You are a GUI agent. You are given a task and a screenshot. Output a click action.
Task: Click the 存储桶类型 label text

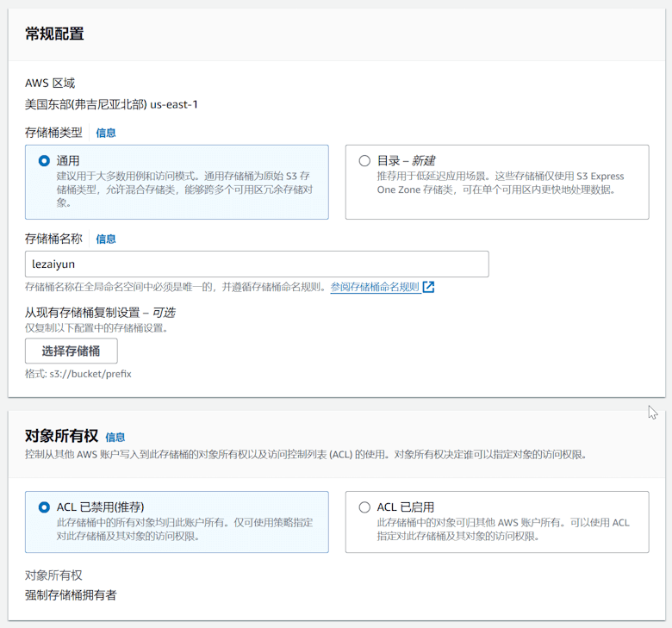pos(53,133)
